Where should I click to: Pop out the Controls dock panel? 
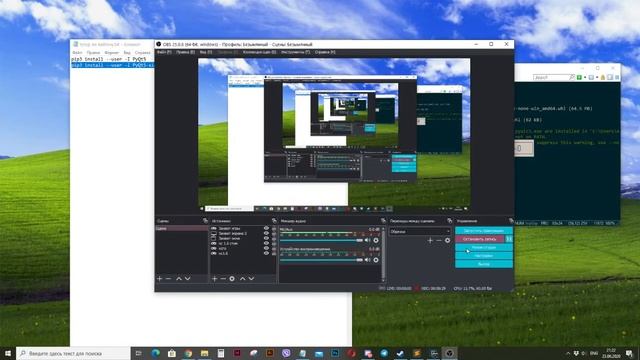point(511,221)
